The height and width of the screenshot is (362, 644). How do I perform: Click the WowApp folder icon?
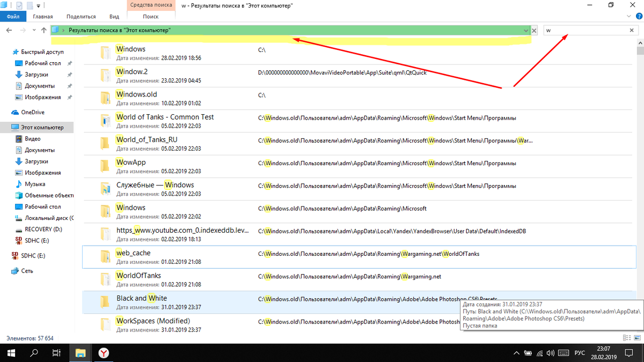105,166
